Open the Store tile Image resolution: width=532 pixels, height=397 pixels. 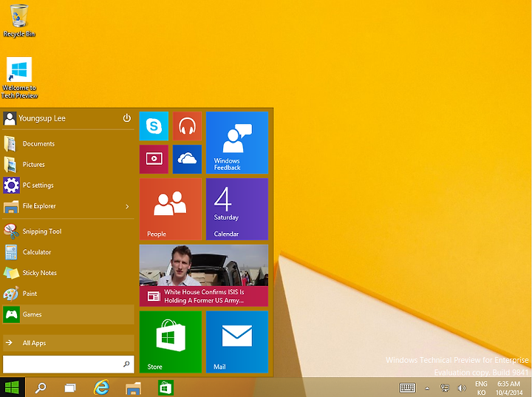click(x=171, y=342)
